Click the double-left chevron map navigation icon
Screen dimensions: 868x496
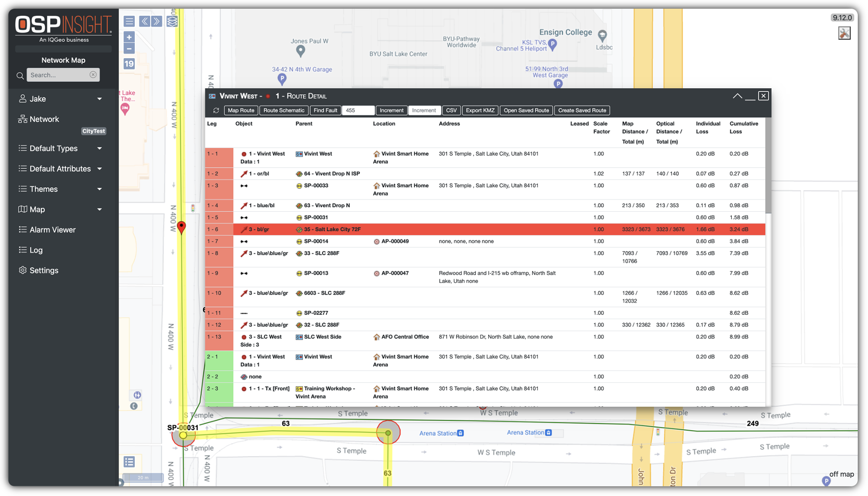[x=144, y=21]
